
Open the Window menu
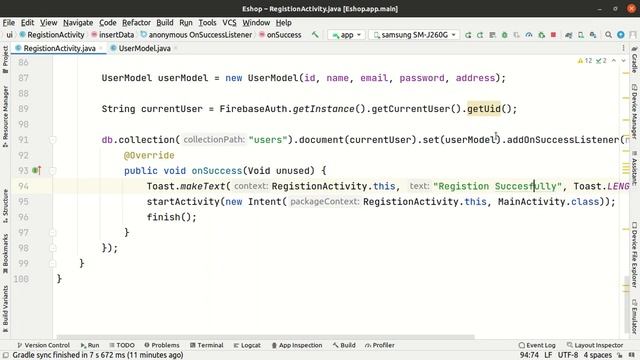pos(256,22)
